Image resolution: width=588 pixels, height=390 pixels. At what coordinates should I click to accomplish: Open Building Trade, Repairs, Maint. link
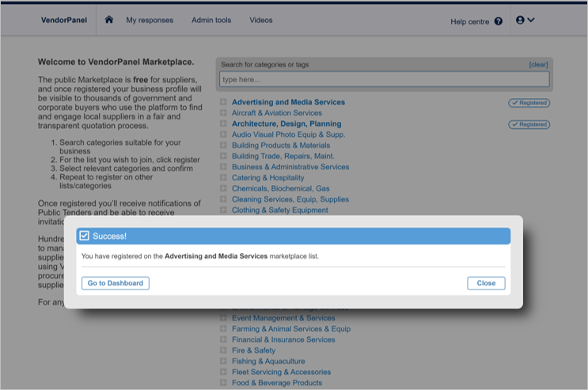283,156
